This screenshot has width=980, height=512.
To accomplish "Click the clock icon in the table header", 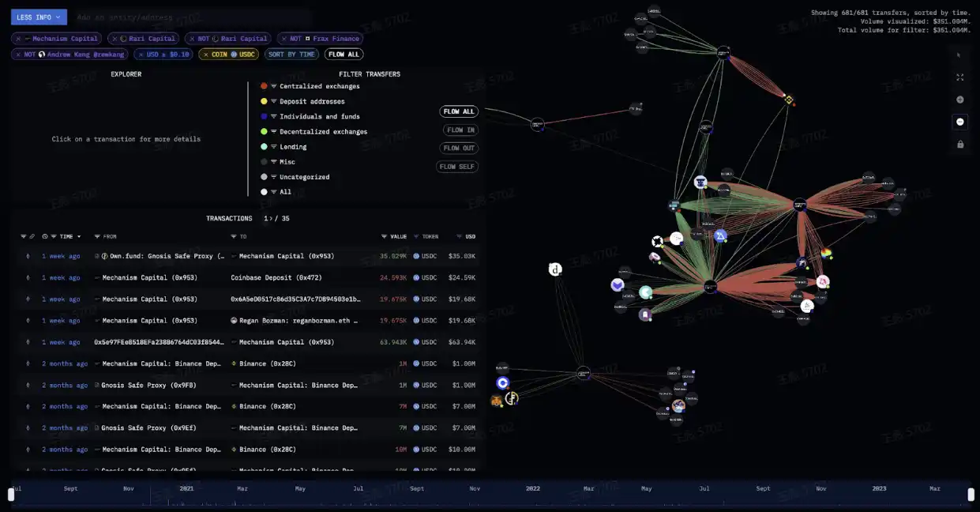I will pyautogui.click(x=44, y=236).
